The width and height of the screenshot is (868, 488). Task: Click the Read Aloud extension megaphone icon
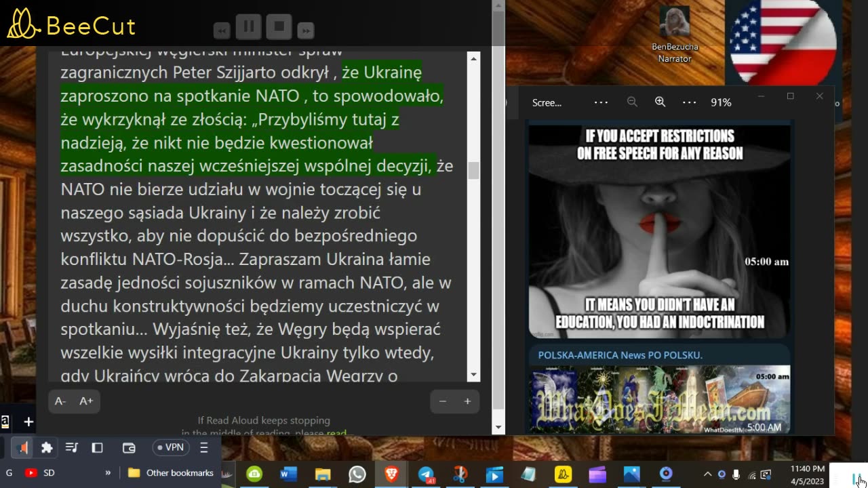[x=23, y=447]
